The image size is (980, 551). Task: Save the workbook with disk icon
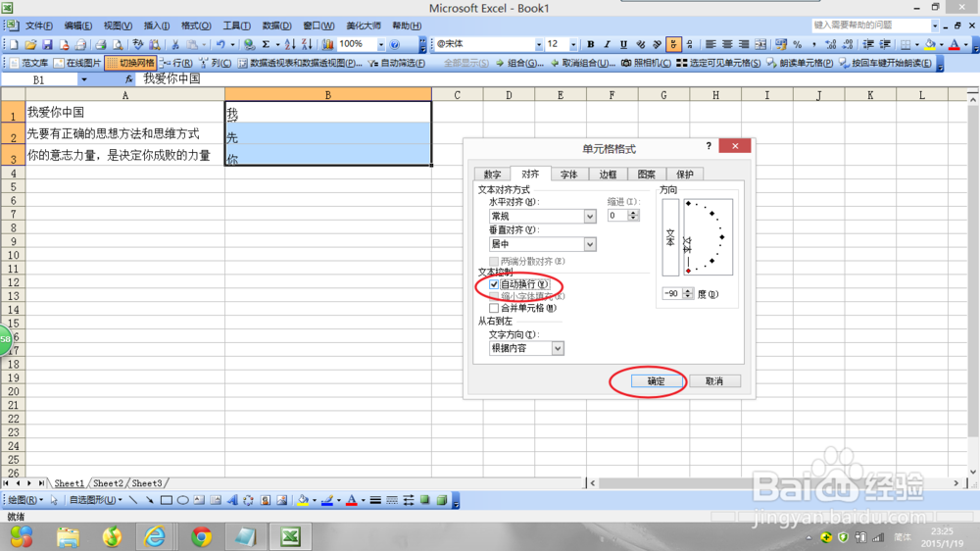[47, 44]
